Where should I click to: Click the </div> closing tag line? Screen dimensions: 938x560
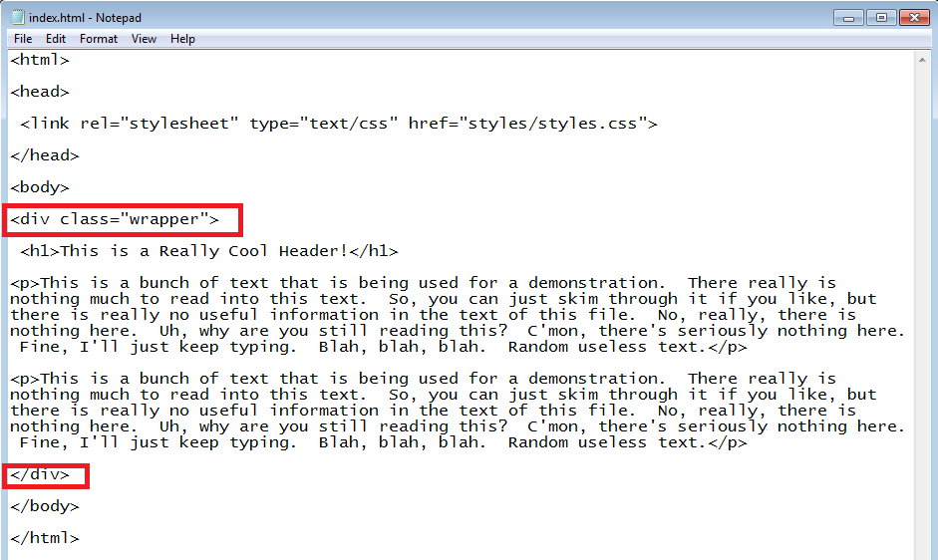click(x=40, y=474)
